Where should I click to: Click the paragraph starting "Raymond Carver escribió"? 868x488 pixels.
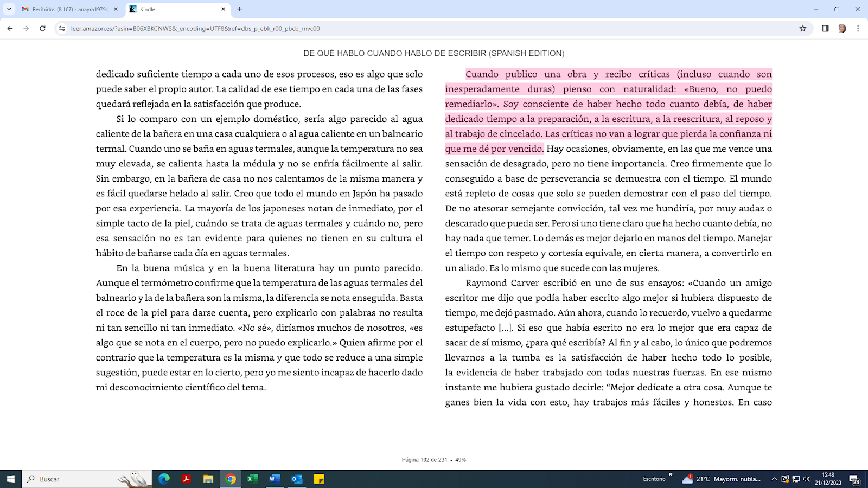(609, 343)
